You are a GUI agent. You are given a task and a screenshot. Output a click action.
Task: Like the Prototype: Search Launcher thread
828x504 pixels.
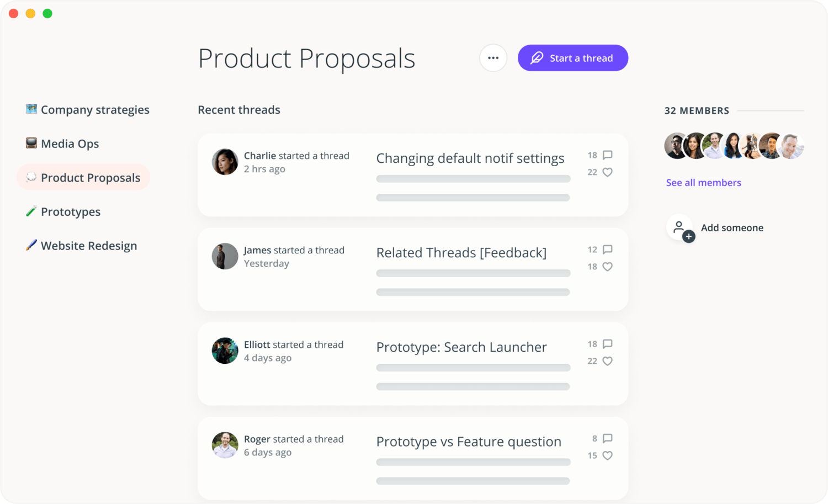coord(607,361)
